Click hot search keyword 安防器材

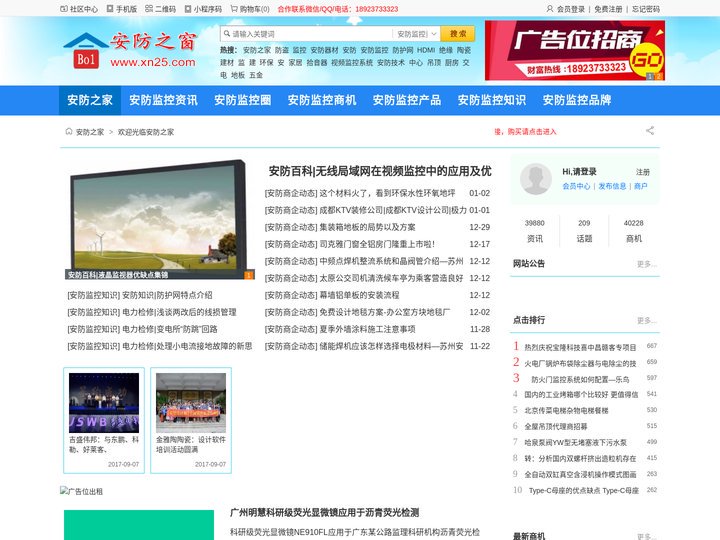click(x=324, y=50)
